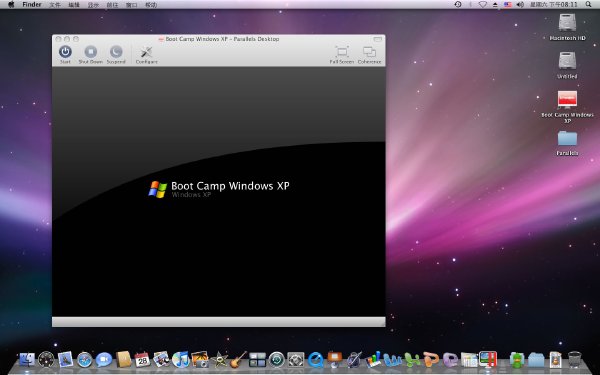Open the 显示 (View) menu
The width and height of the screenshot is (600, 375).
click(x=93, y=5)
